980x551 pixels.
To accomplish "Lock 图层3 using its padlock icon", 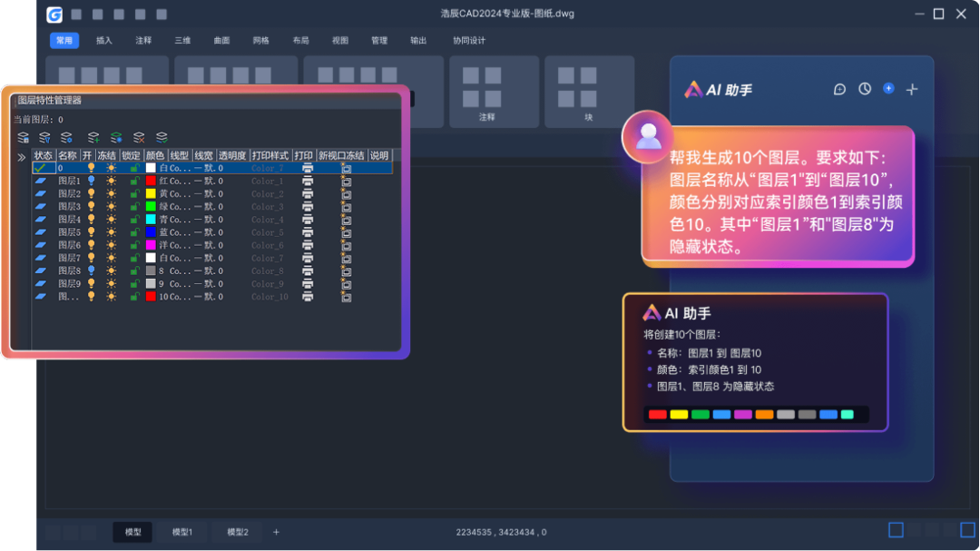I will point(133,206).
